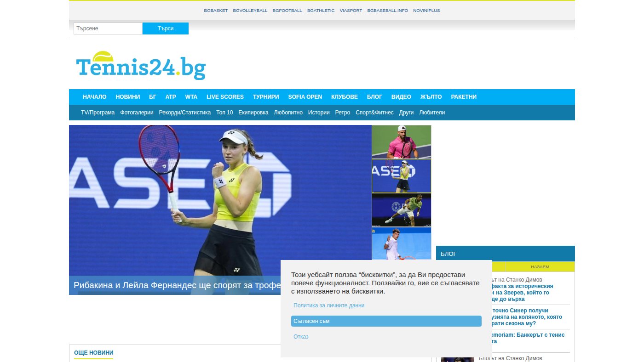This screenshot has height=362, width=644.
Task: Open Топ 10 in the submenu
Action: coord(224,113)
